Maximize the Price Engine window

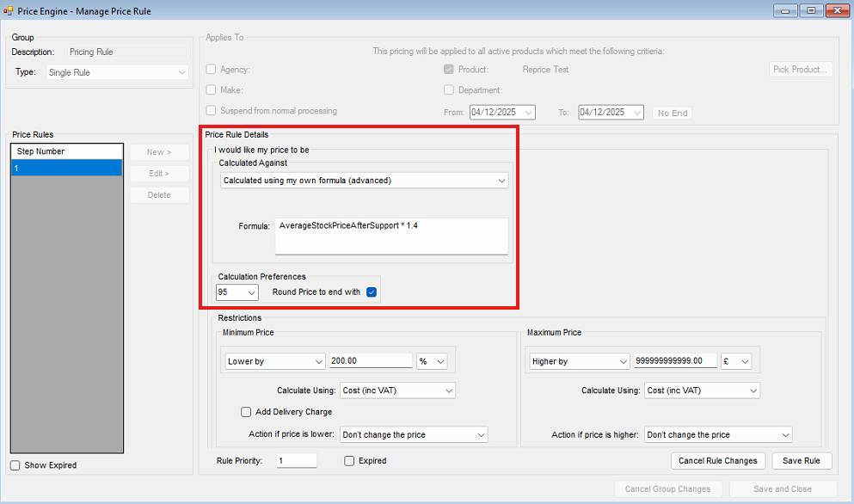point(811,10)
